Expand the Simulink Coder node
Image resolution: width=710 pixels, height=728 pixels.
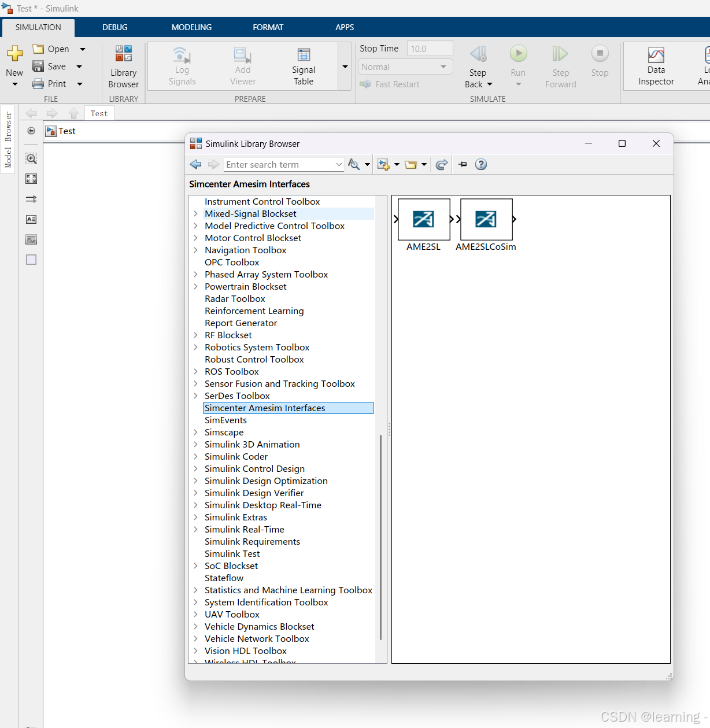coord(195,456)
